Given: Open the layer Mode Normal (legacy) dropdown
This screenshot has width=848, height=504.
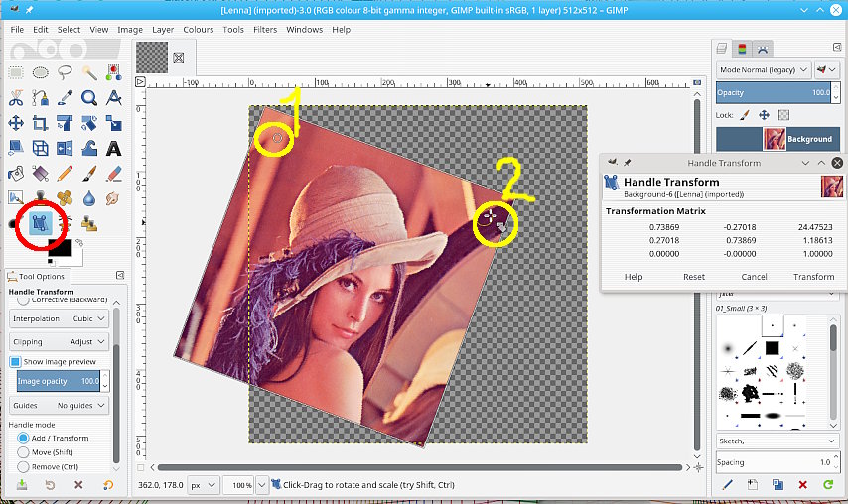Looking at the screenshot, I should (763, 70).
